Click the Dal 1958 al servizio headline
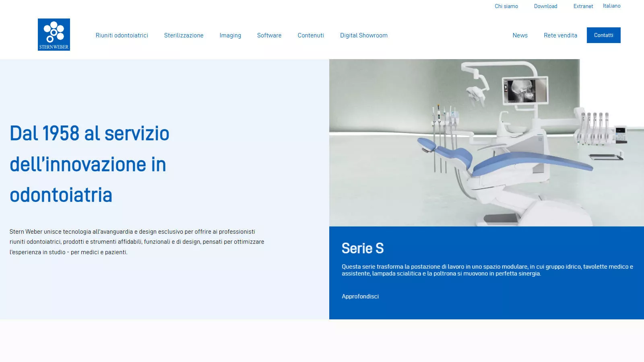644x362 pixels. point(89,164)
